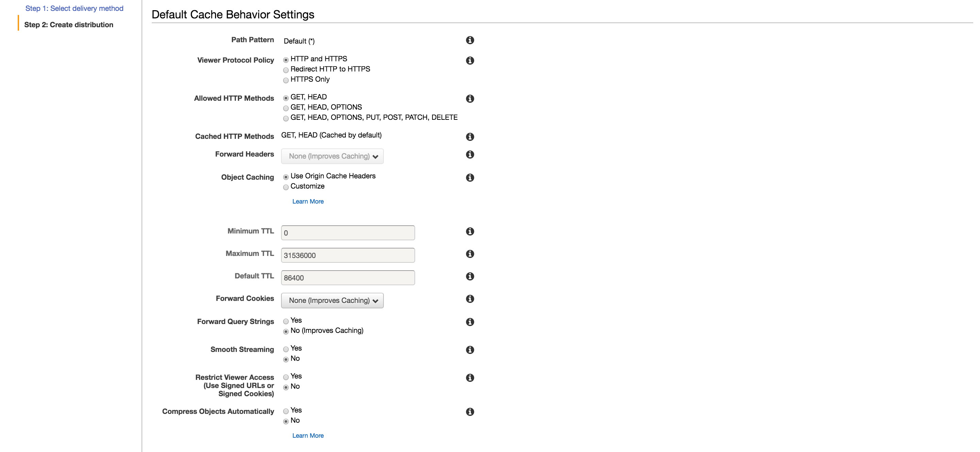This screenshot has width=980, height=452.
Task: Select No for Smooth Streaming
Action: click(x=286, y=359)
